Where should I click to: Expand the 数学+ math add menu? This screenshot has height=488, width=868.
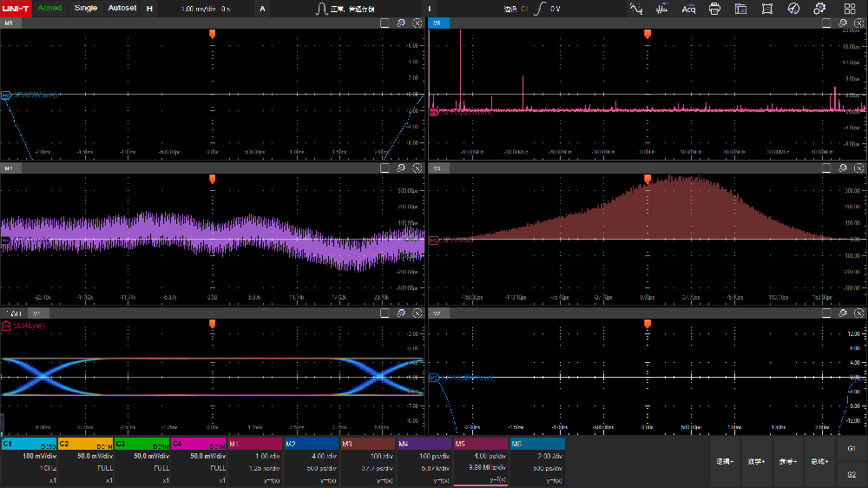756,461
